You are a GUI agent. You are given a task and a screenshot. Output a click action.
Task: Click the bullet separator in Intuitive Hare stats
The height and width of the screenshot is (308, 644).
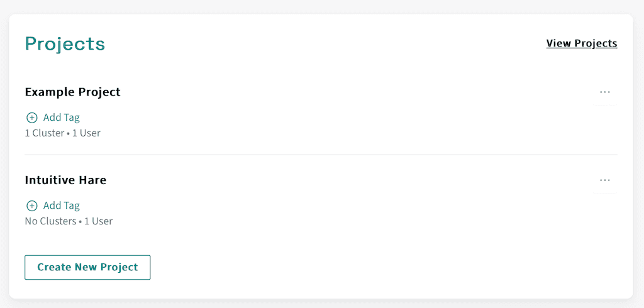pyautogui.click(x=80, y=221)
